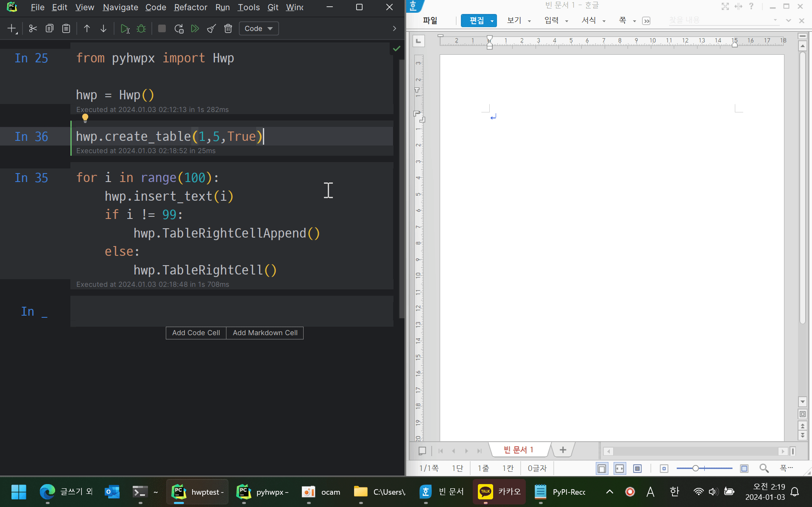
Task: Click the Hangul vertical scrollbar down arrow
Action: tap(802, 401)
